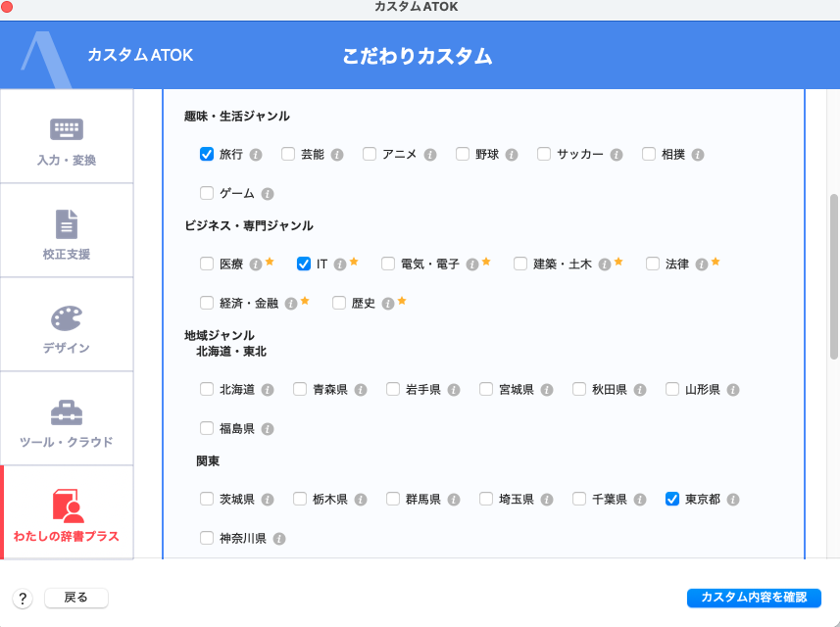Show info for 神奈川県 dictionary
Image resolution: width=840 pixels, height=627 pixels.
pyautogui.click(x=279, y=539)
